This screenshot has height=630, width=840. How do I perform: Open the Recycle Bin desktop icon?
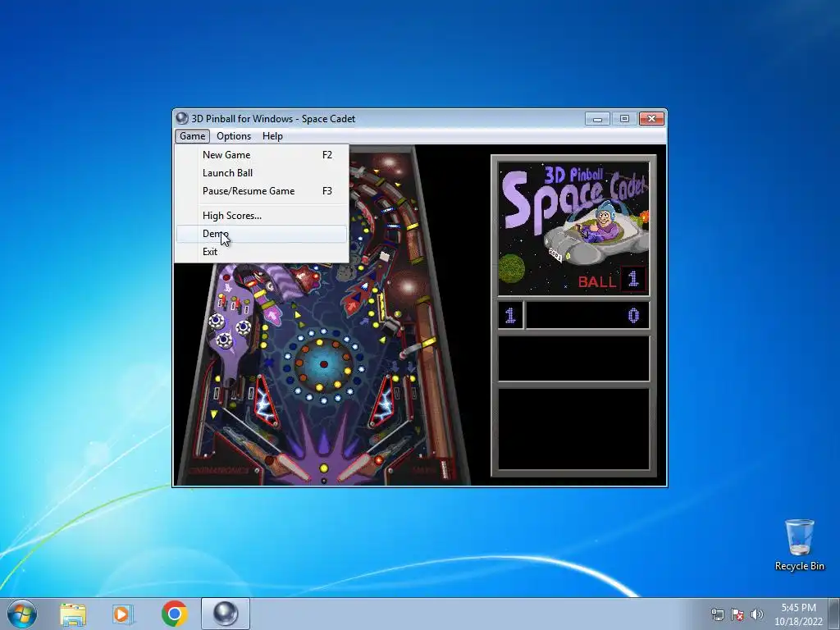pos(799,545)
